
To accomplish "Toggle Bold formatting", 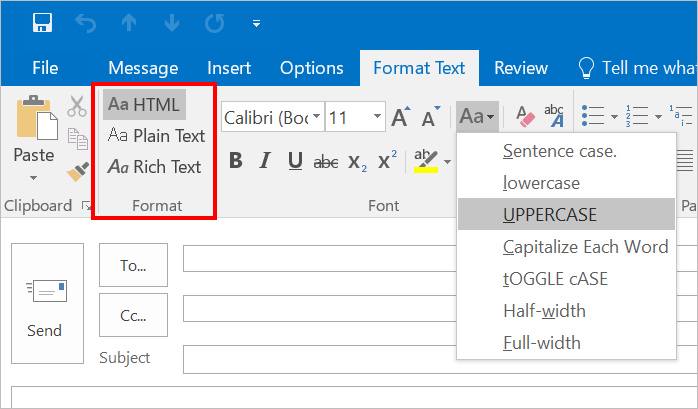I will coord(236,161).
